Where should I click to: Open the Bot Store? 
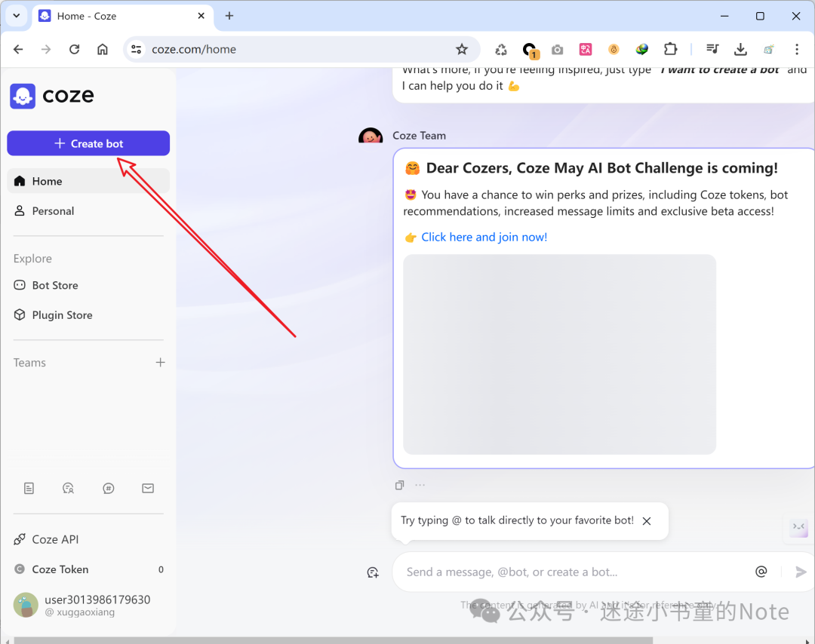coord(88,285)
